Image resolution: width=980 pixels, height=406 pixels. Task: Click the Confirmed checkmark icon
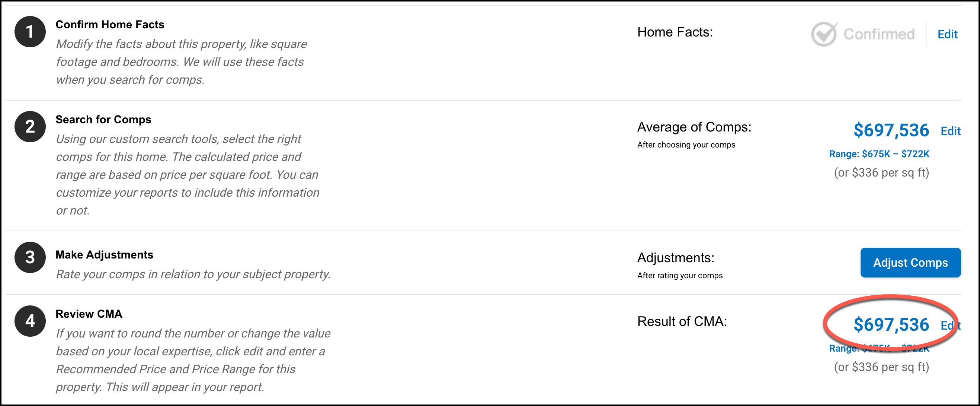coord(824,34)
